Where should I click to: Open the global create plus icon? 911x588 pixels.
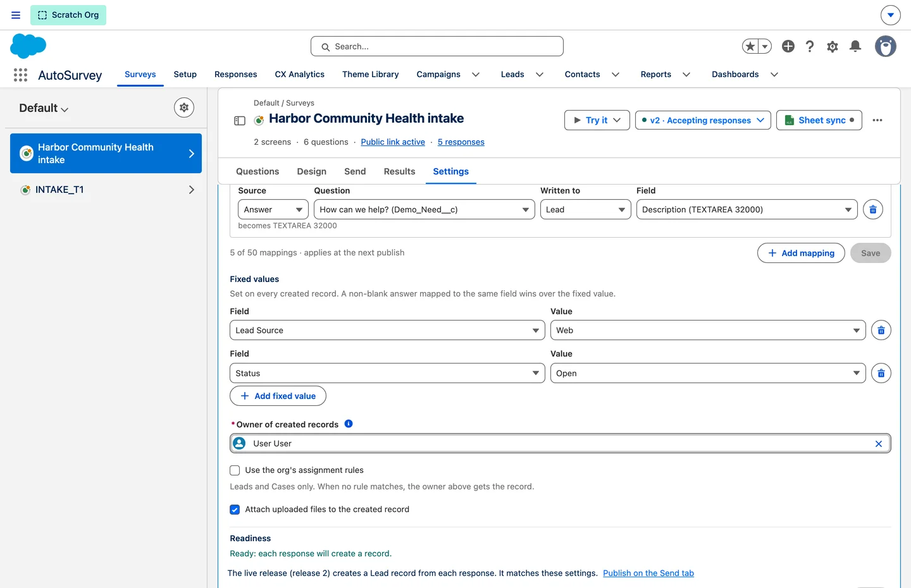pos(788,46)
